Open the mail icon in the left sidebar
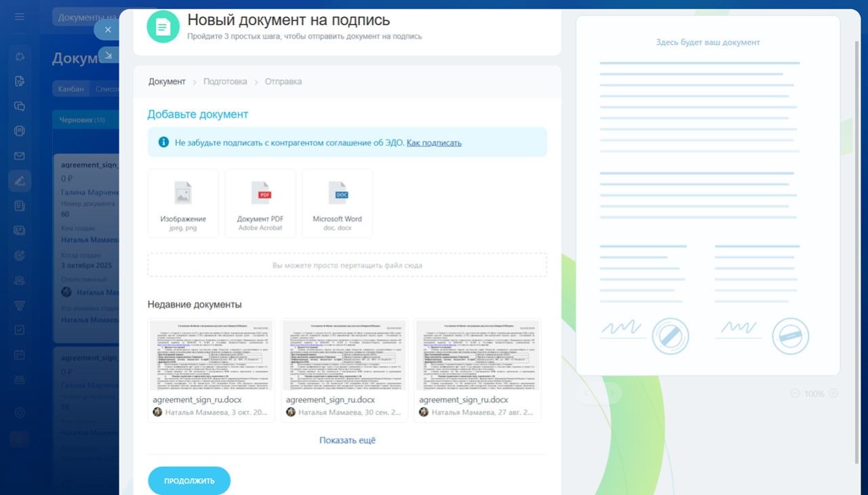The height and width of the screenshot is (495, 868). 20,156
